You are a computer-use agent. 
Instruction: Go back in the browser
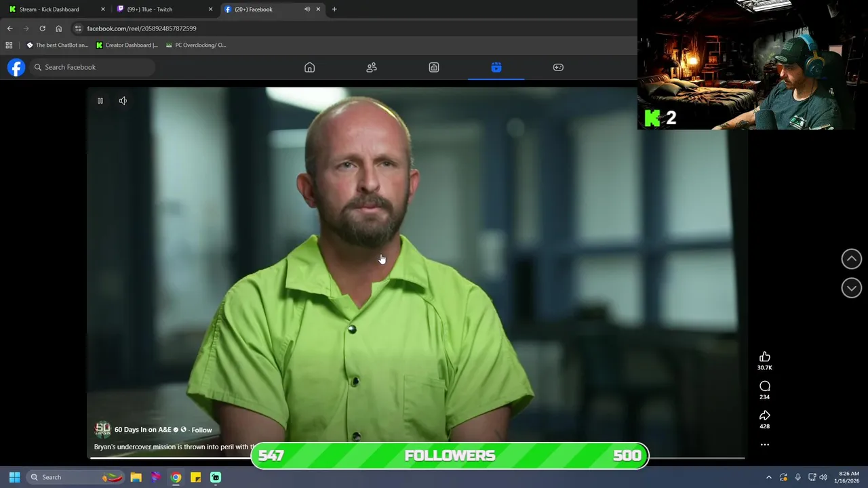click(x=9, y=28)
